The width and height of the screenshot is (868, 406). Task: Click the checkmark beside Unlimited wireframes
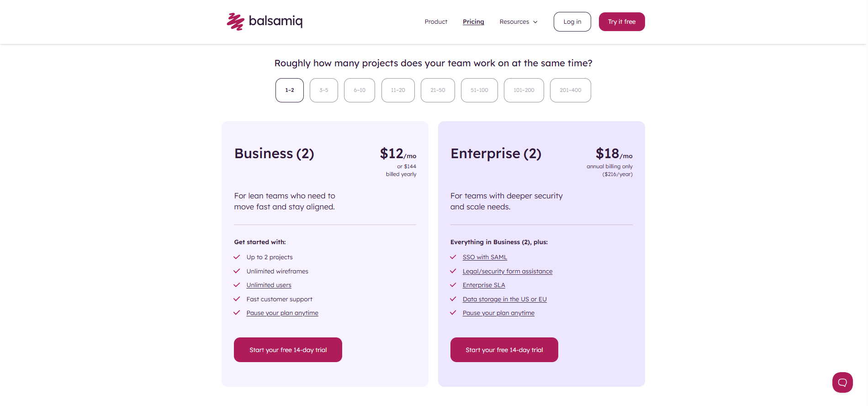click(237, 271)
